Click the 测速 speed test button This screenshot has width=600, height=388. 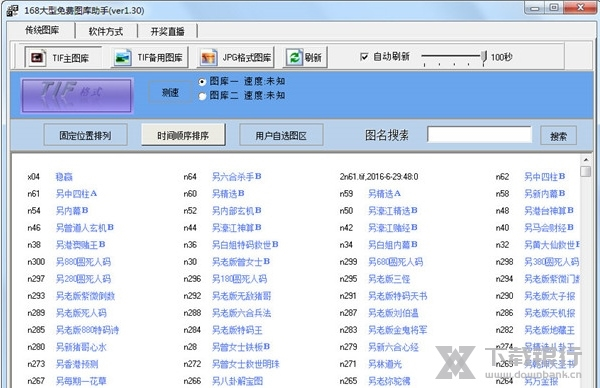tap(170, 92)
